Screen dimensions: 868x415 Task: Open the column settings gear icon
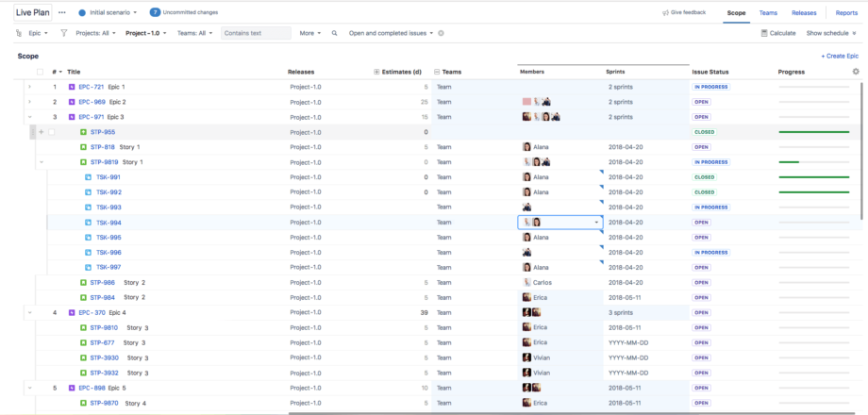point(856,72)
